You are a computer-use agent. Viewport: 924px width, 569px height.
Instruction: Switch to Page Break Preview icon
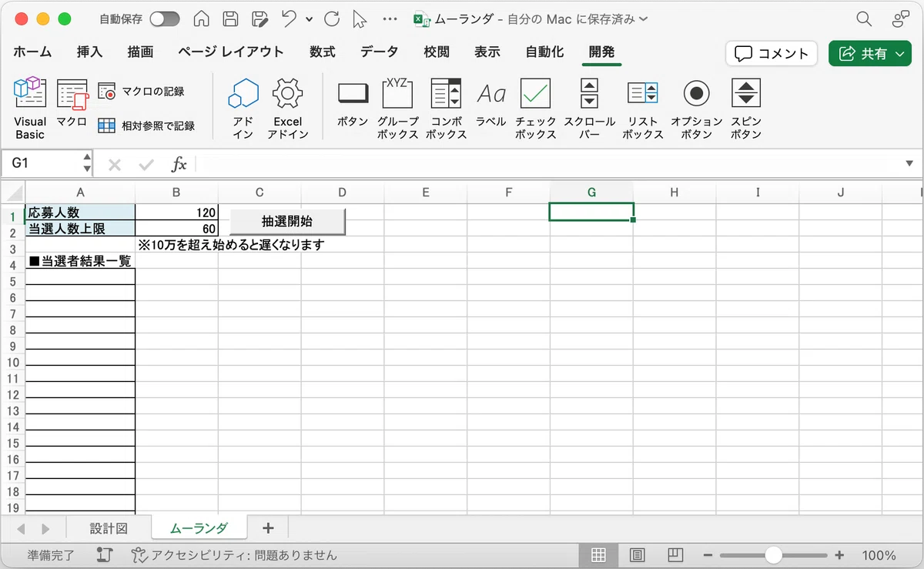(675, 555)
